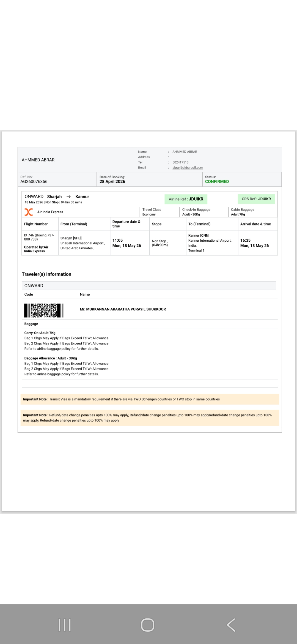Click the Refund/date change penalties note
The height and width of the screenshot is (644, 297).
[x=150, y=418]
